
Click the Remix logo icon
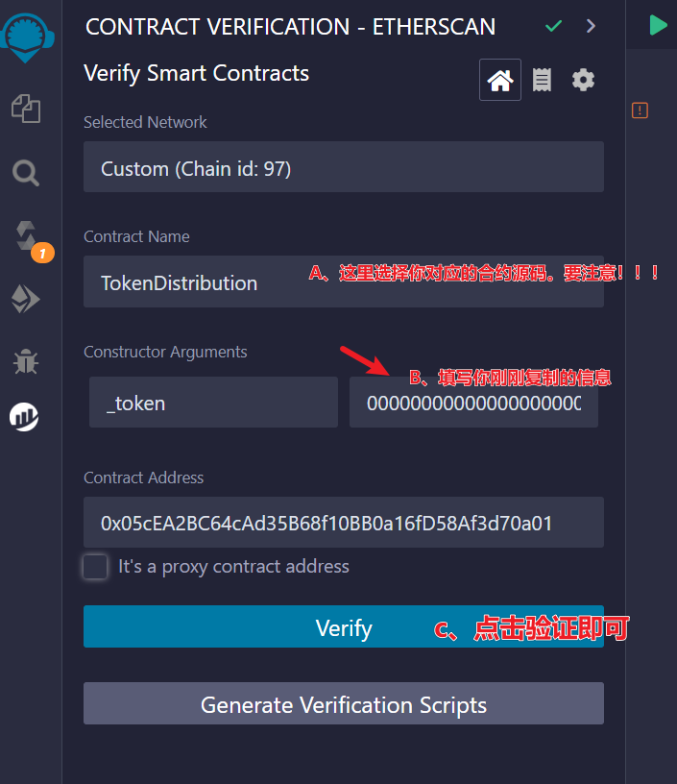pyautogui.click(x=27, y=36)
